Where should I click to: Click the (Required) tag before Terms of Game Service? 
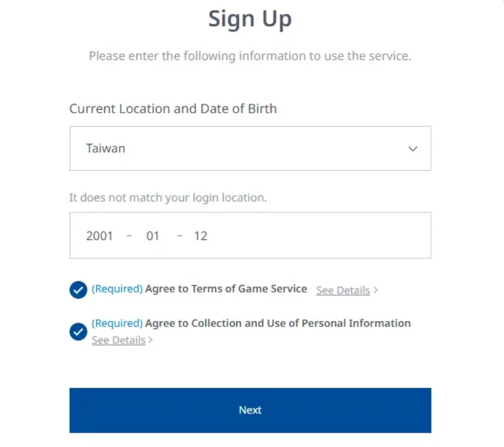click(x=117, y=289)
